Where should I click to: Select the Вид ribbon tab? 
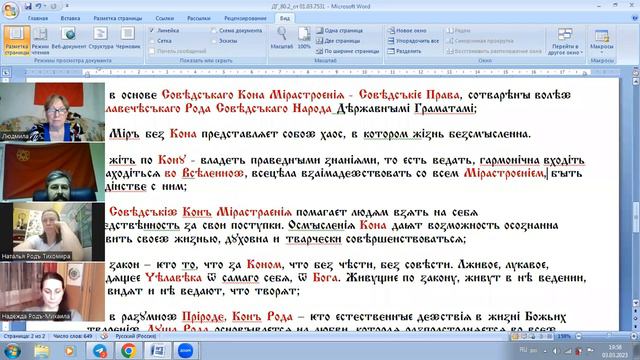[x=284, y=18]
